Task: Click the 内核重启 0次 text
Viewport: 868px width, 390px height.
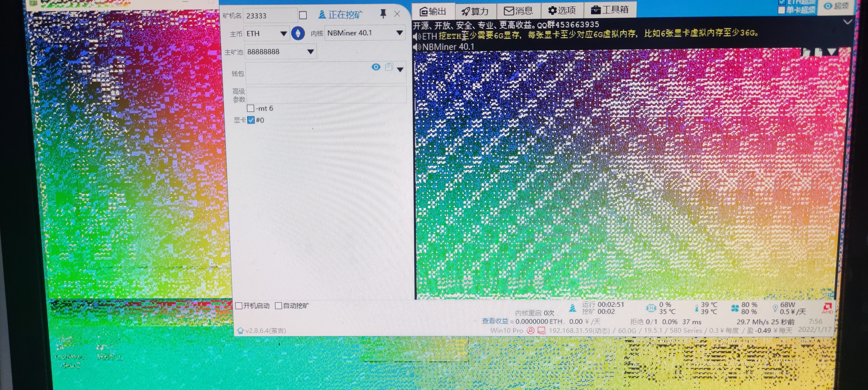Action: tap(535, 313)
